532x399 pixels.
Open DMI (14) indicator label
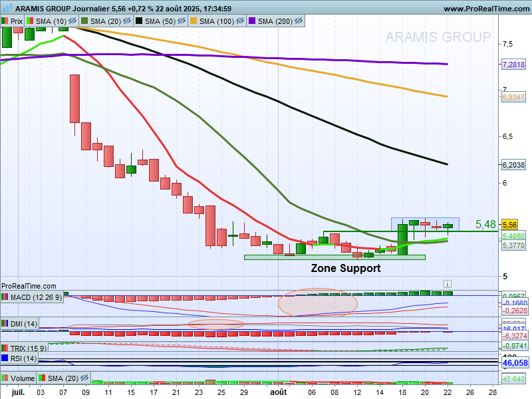click(x=24, y=324)
